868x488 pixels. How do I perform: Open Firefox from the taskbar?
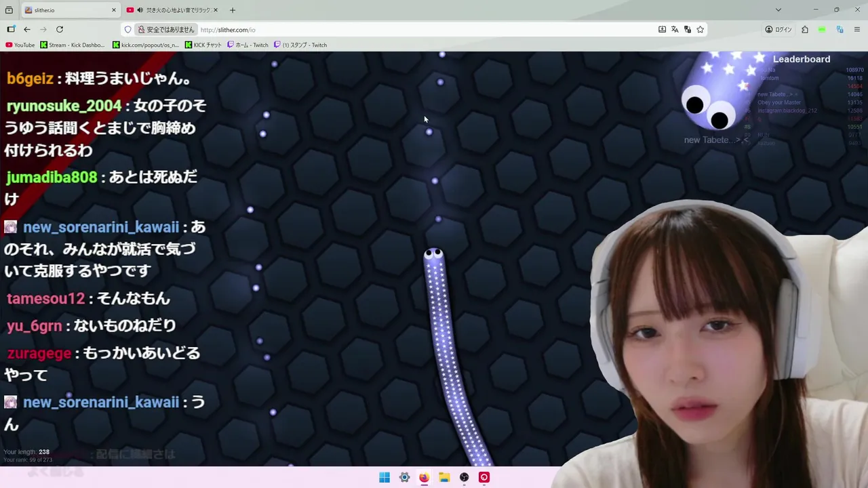click(424, 477)
